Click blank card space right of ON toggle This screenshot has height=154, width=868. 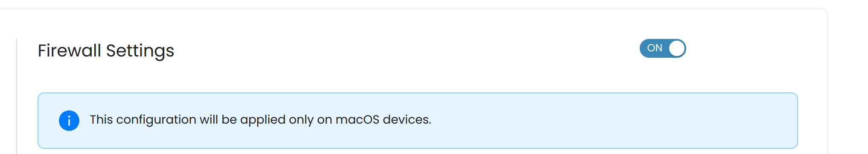click(x=751, y=48)
